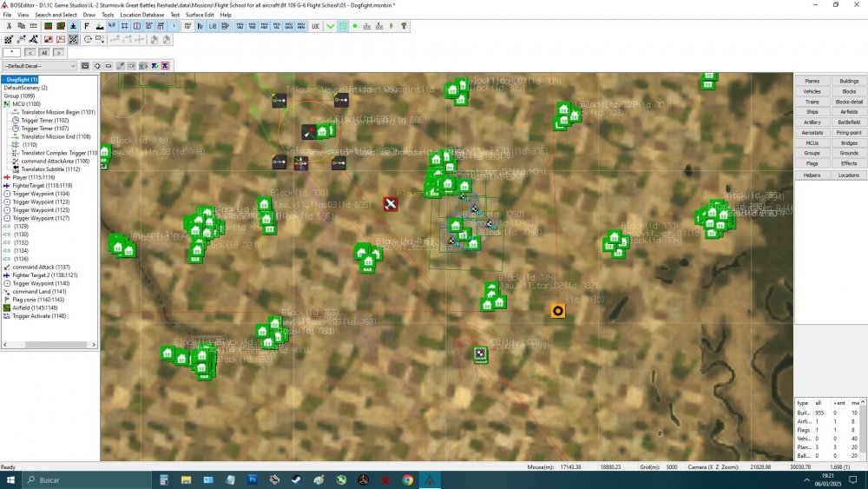Open the Surface Edit menu
The image size is (868, 489).
[x=200, y=15]
